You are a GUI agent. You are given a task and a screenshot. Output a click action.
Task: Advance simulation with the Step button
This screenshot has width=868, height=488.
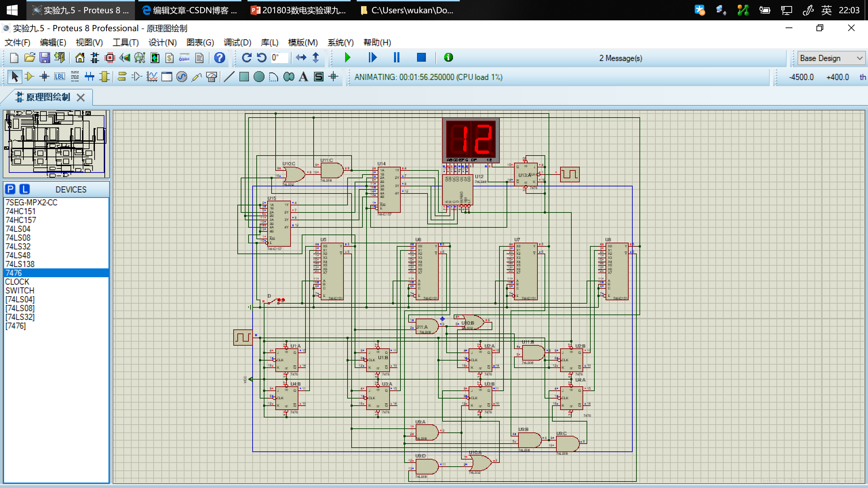pos(372,58)
